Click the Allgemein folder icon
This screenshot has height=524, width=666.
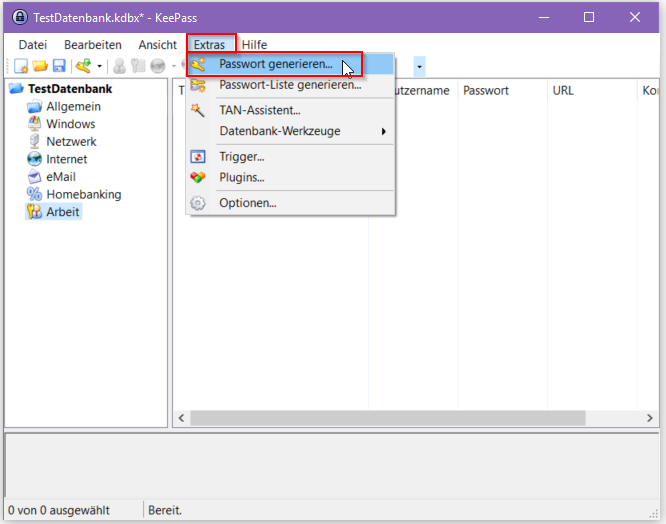pyautogui.click(x=34, y=107)
